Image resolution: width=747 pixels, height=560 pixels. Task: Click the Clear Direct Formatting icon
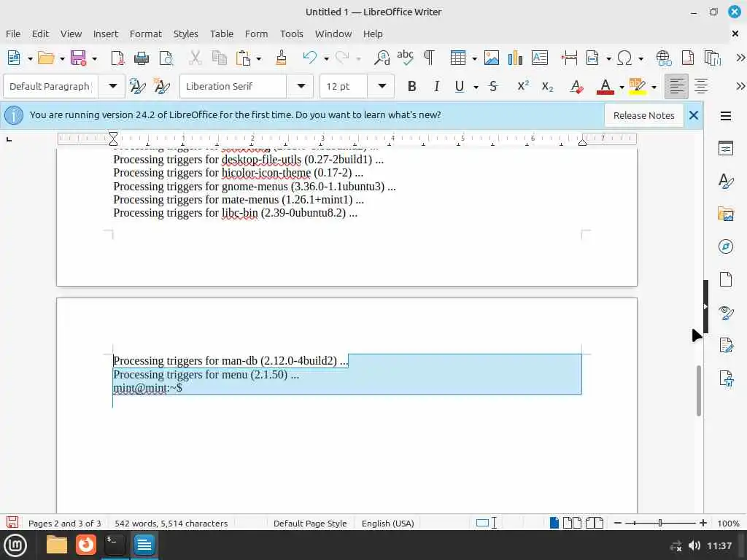[x=576, y=86]
